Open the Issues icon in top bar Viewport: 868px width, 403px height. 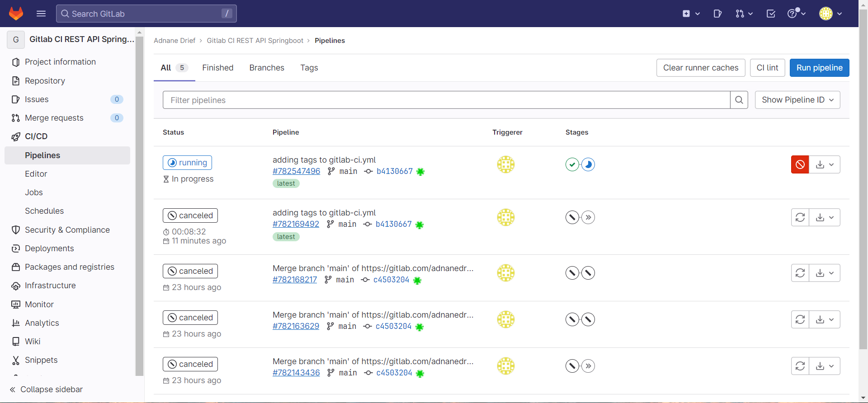717,14
